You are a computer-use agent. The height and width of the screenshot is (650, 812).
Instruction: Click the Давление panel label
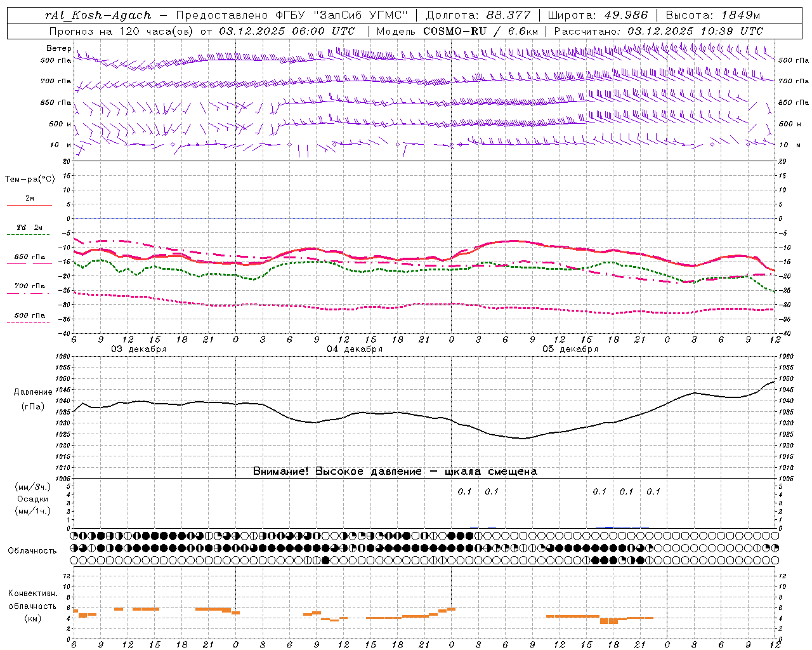(x=33, y=392)
